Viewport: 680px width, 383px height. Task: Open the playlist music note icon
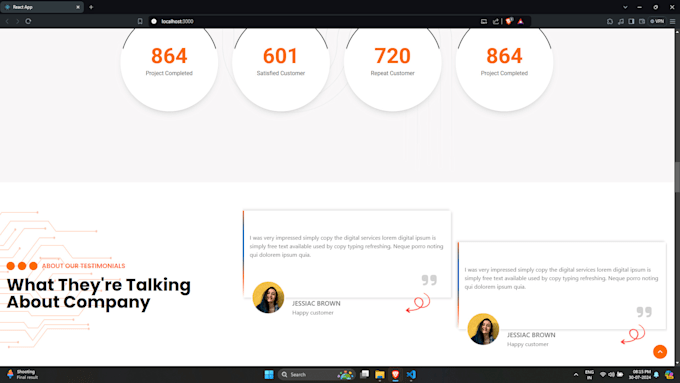click(621, 21)
